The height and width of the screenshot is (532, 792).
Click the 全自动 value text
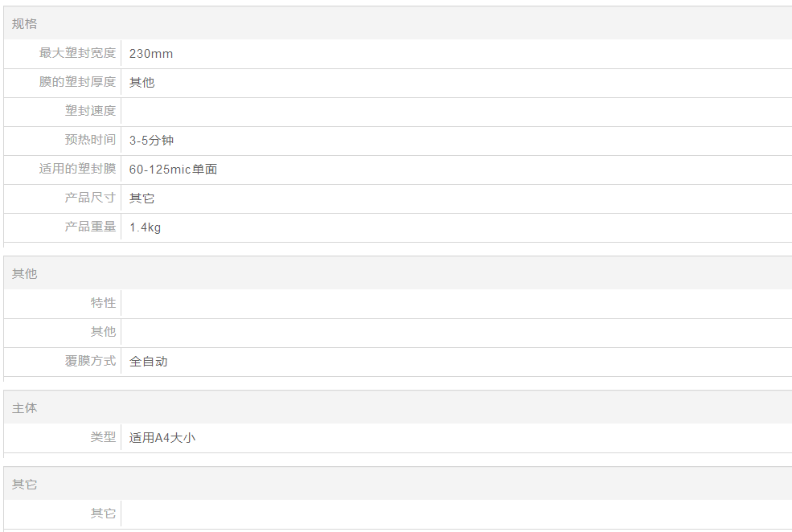[149, 362]
